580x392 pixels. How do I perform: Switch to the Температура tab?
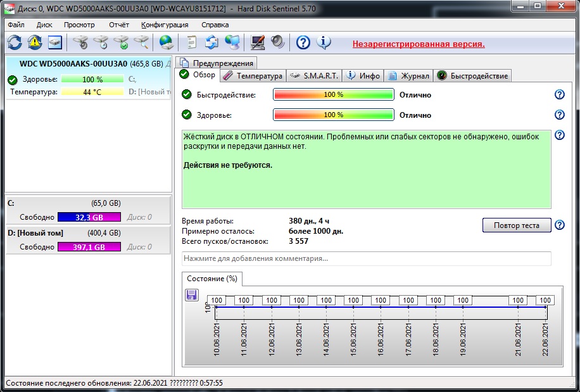click(x=253, y=76)
